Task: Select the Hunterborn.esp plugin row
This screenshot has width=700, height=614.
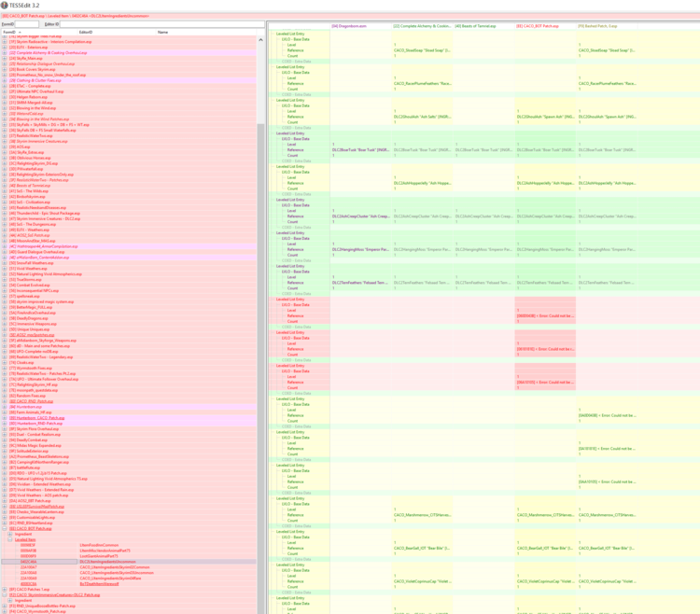Action: (129, 407)
